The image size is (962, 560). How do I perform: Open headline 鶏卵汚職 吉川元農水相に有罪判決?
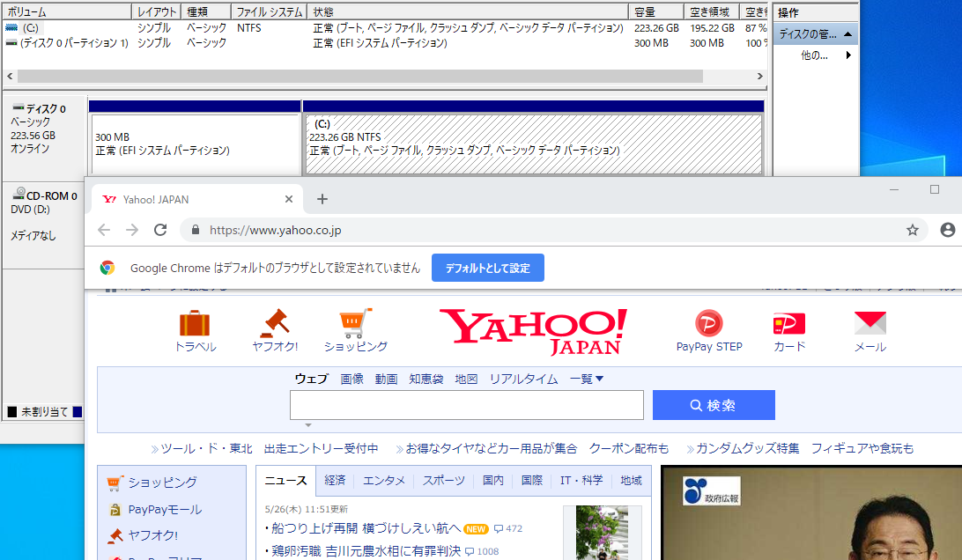(x=366, y=551)
